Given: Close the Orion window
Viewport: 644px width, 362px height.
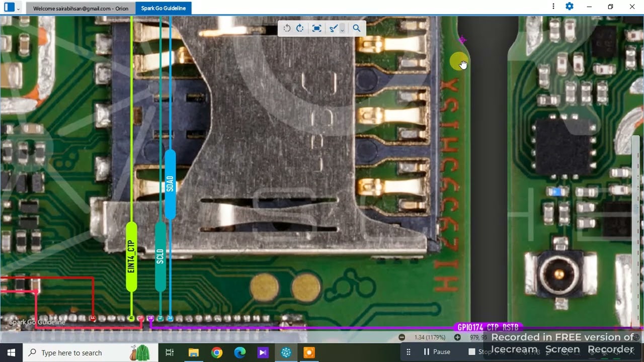Looking at the screenshot, I should [x=632, y=7].
